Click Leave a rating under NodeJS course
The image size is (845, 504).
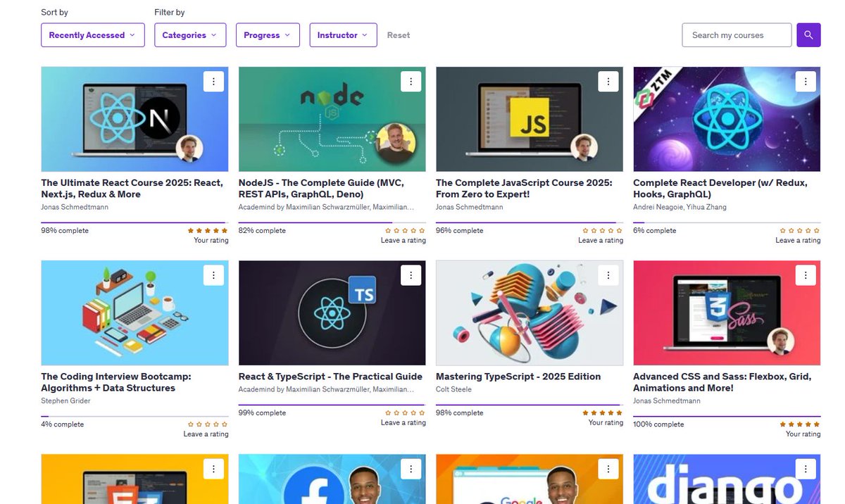tap(403, 241)
